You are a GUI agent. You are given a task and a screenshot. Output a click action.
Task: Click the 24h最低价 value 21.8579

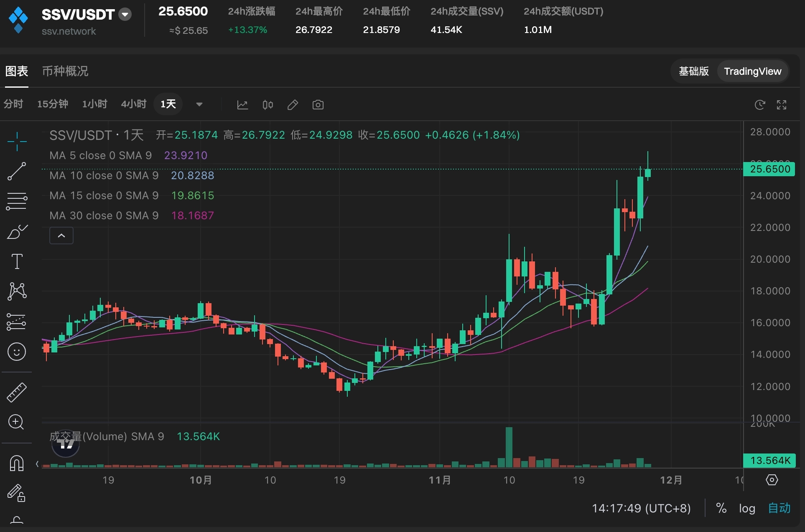click(382, 30)
